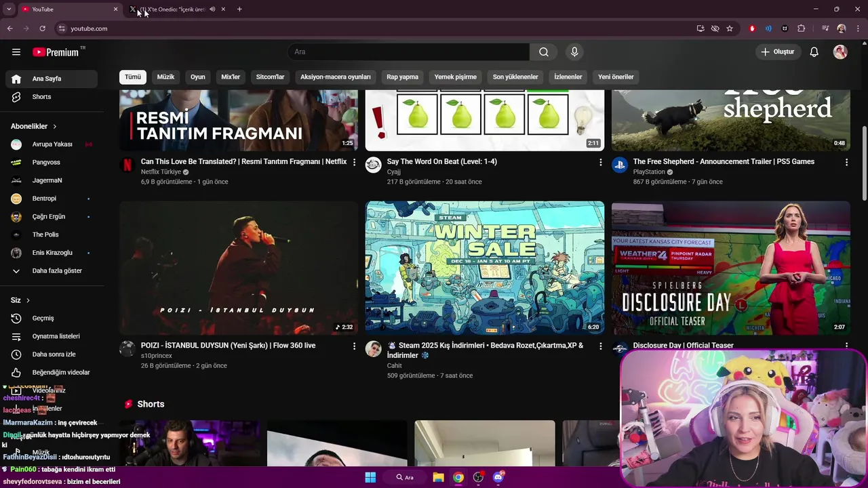
Task: Open more options for POIZI İSTANBUL DUYSUN video
Action: click(x=354, y=346)
